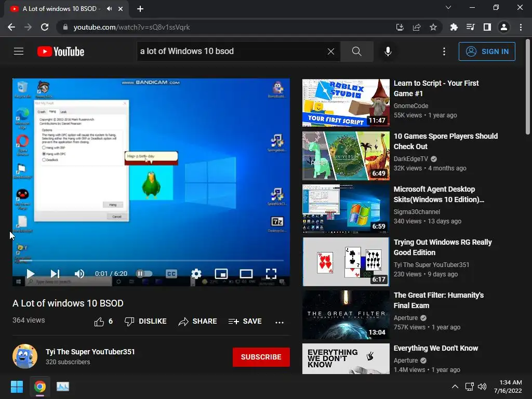This screenshot has height=399, width=532.
Task: Mute the video volume
Action: pyautogui.click(x=79, y=273)
